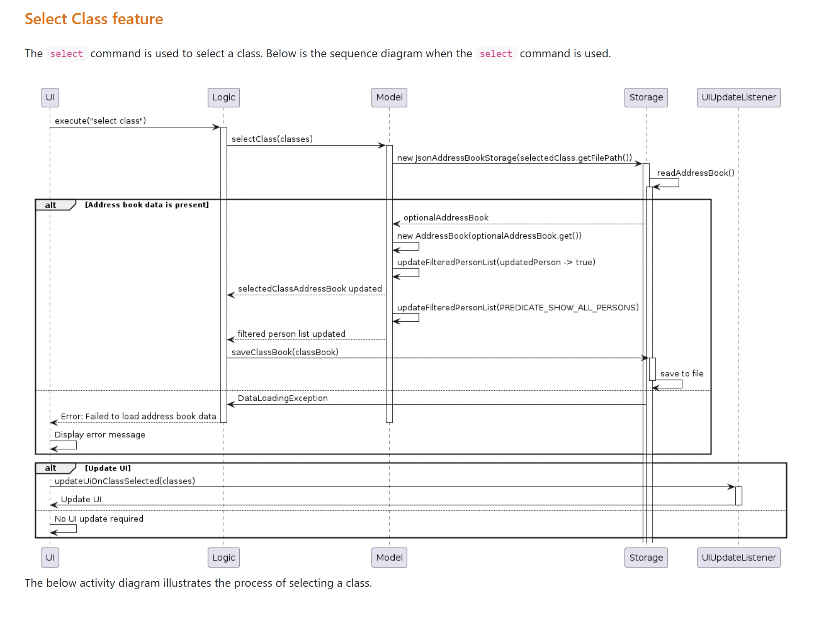Image resolution: width=840 pixels, height=619 pixels.
Task: Click the bottom Storage participant box
Action: (x=646, y=558)
